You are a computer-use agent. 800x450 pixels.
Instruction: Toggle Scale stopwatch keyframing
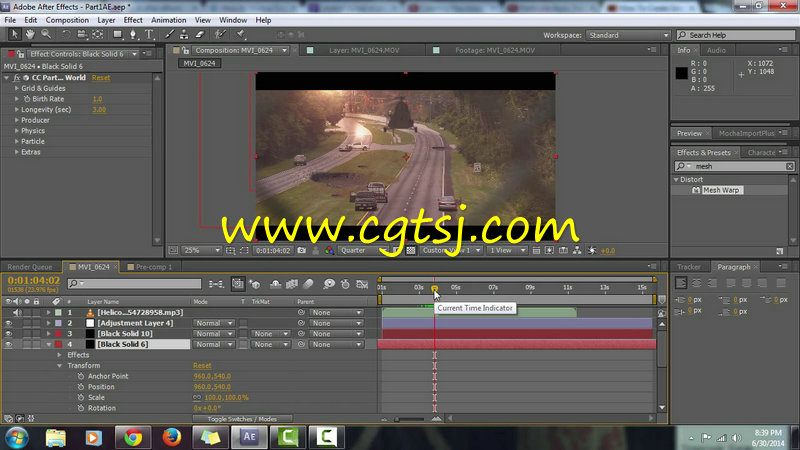pos(81,397)
